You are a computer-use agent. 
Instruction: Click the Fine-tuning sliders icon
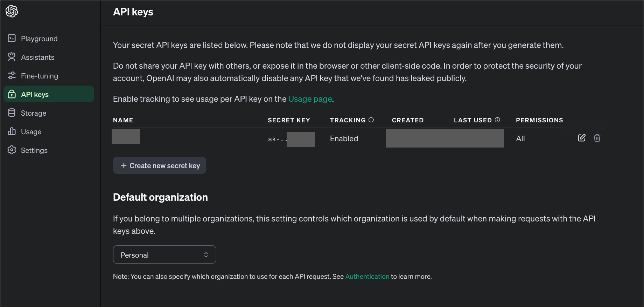pyautogui.click(x=12, y=76)
